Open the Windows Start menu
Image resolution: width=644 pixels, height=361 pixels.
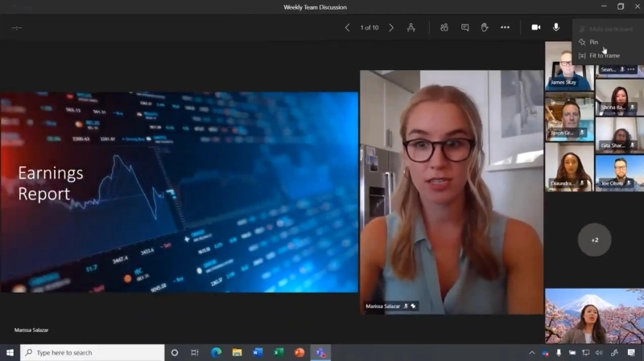click(10, 352)
